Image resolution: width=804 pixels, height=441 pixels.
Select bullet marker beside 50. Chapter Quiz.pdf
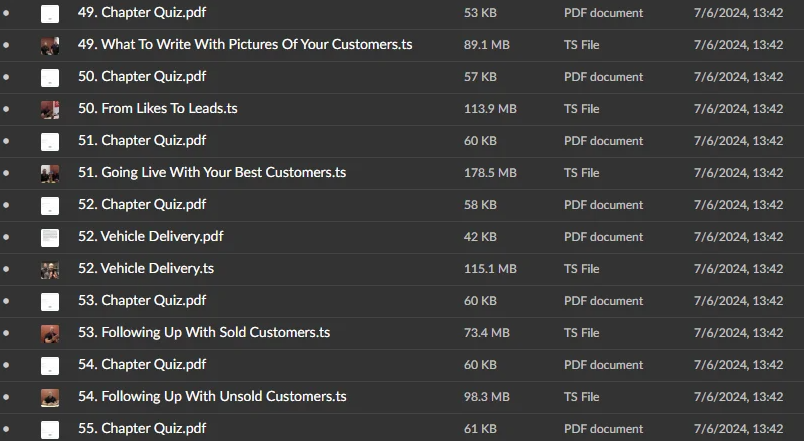tap(7, 77)
